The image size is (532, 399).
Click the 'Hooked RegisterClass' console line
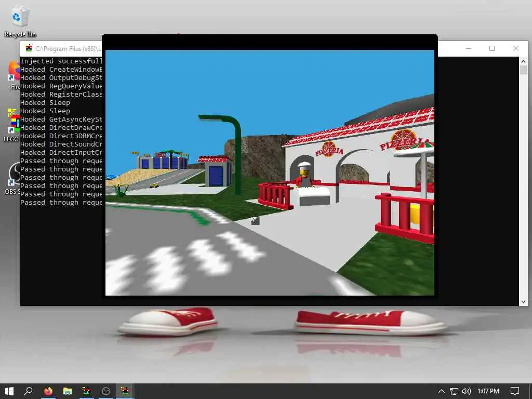(61, 95)
